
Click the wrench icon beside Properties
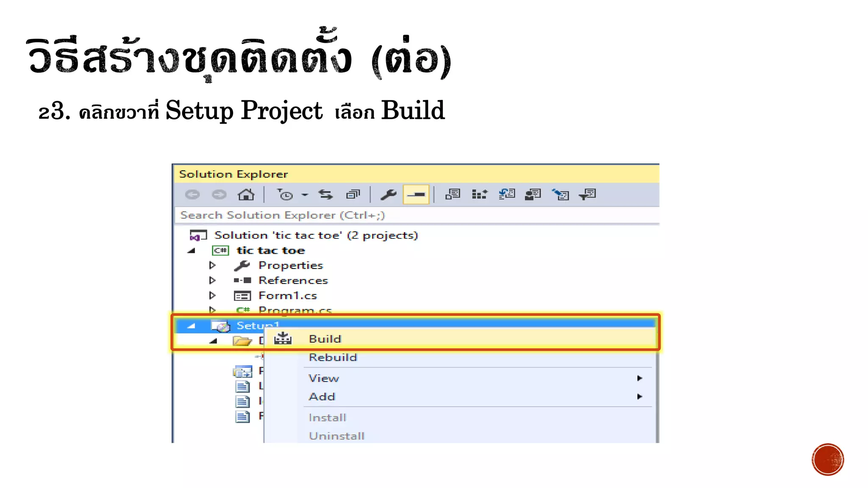coord(242,266)
